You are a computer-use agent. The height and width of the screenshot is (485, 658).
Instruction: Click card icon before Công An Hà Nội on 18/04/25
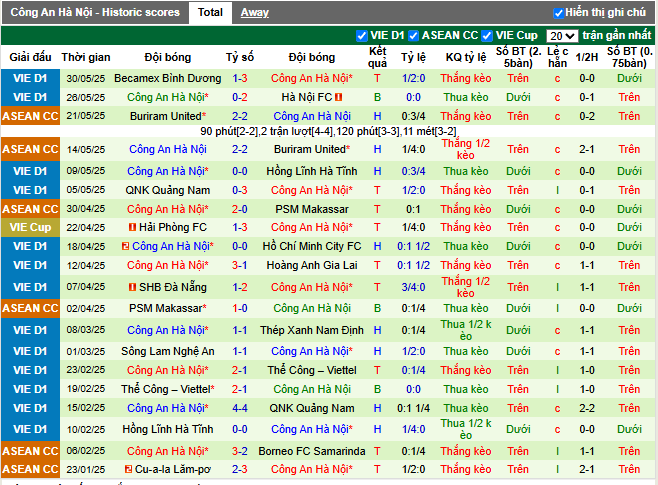coord(125,246)
